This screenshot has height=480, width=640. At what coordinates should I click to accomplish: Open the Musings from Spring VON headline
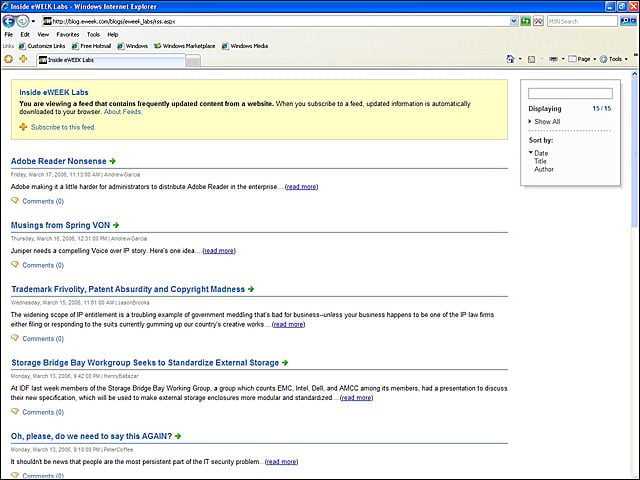pos(60,225)
